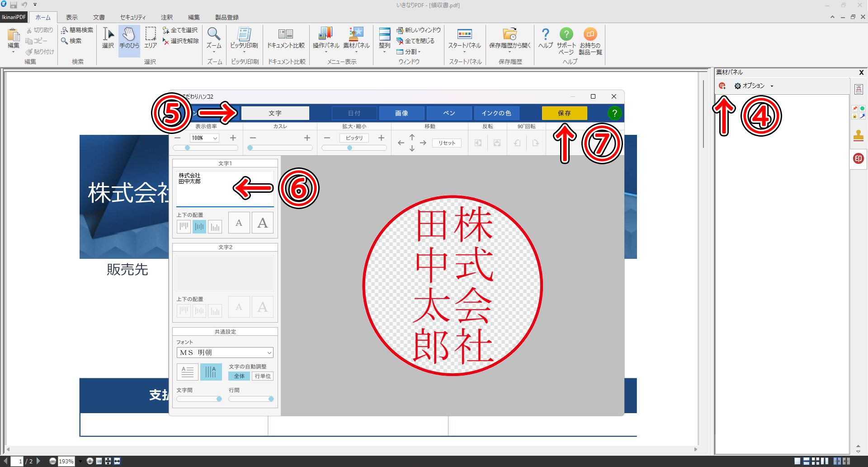Click the green help question mark icon
Image resolution: width=868 pixels, height=467 pixels.
[x=614, y=113]
